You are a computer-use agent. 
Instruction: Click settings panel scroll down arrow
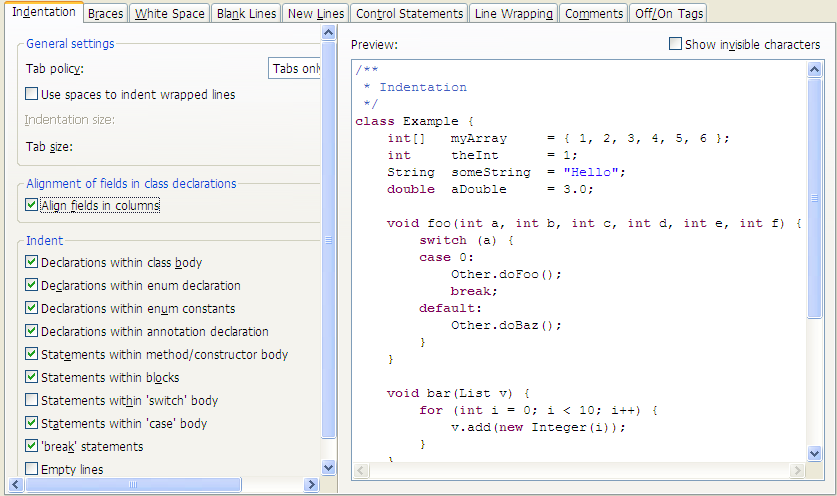(328, 468)
